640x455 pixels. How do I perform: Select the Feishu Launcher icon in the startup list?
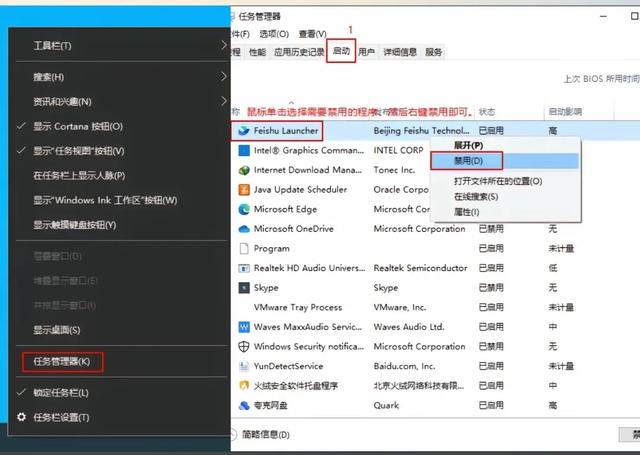click(x=244, y=131)
